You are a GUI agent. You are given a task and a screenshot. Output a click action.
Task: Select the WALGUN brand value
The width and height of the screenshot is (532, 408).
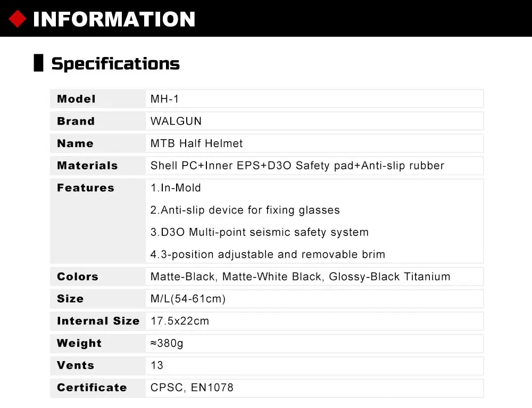(x=176, y=121)
